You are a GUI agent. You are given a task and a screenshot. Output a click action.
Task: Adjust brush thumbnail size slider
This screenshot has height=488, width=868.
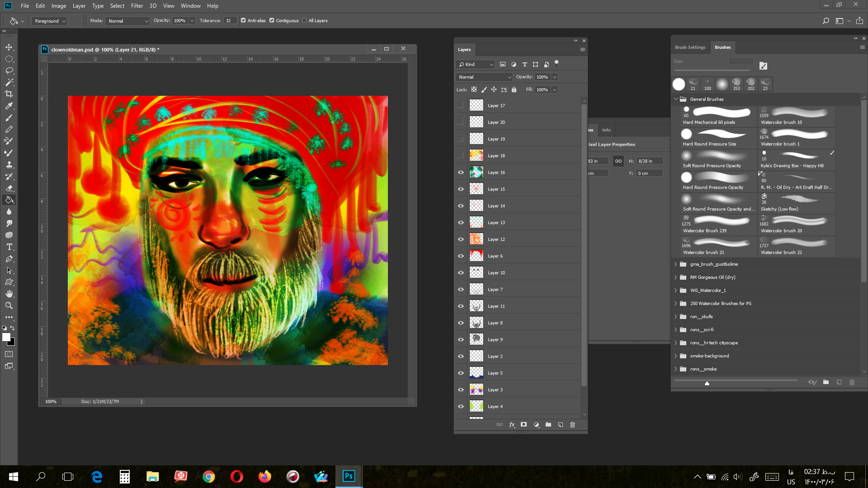707,383
